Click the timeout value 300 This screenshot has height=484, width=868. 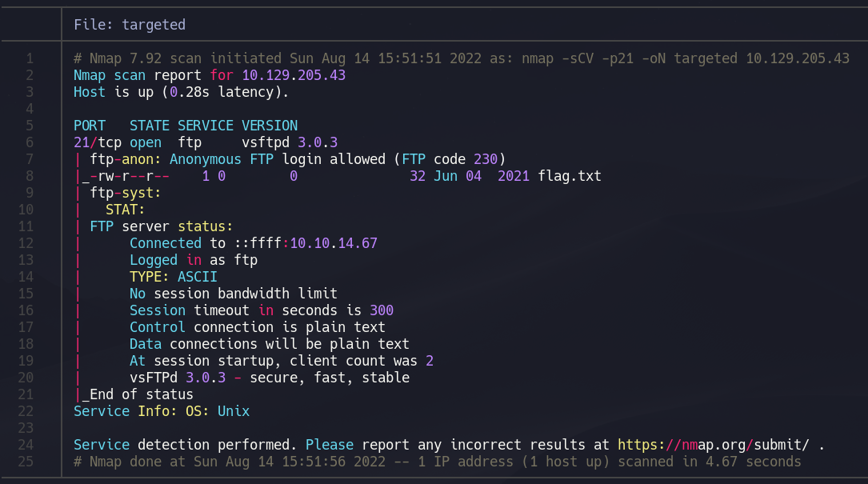(x=382, y=310)
